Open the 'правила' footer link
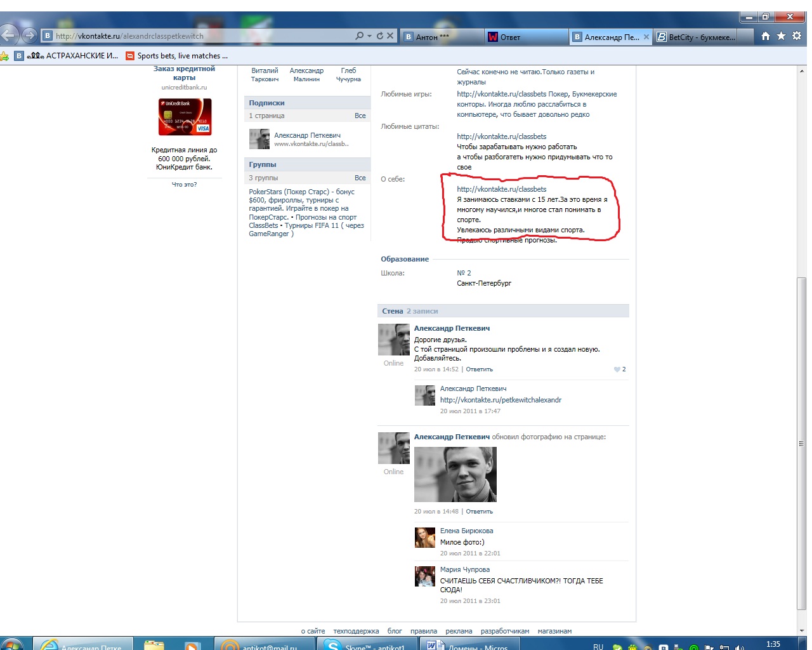 [424, 631]
